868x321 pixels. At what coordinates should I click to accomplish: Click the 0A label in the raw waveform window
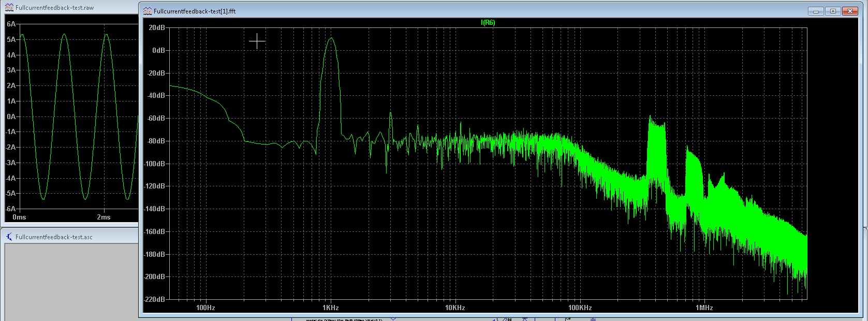click(x=11, y=116)
